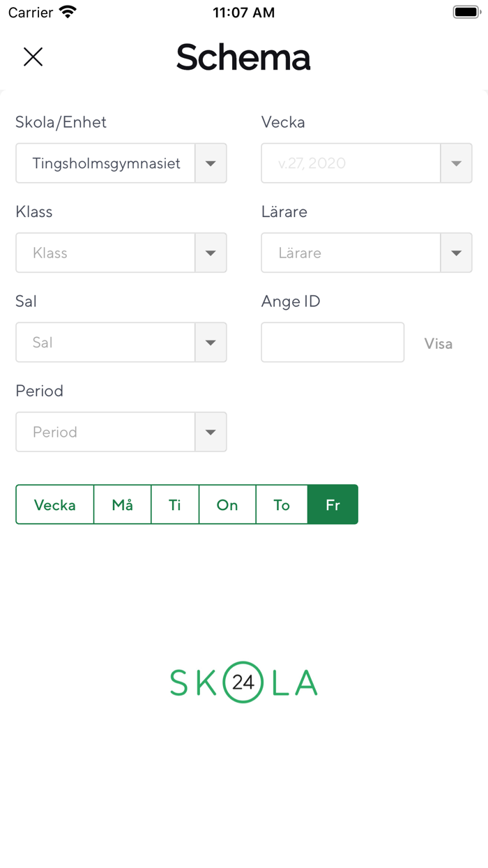The image size is (488, 868).
Task: Select the On day tab
Action: coord(227,504)
